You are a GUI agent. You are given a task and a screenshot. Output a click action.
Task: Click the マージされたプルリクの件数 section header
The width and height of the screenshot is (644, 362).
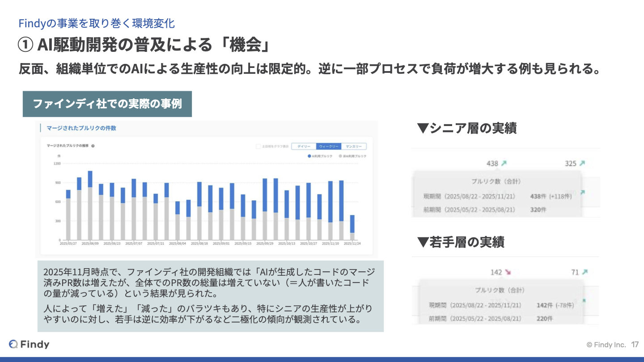click(x=81, y=128)
